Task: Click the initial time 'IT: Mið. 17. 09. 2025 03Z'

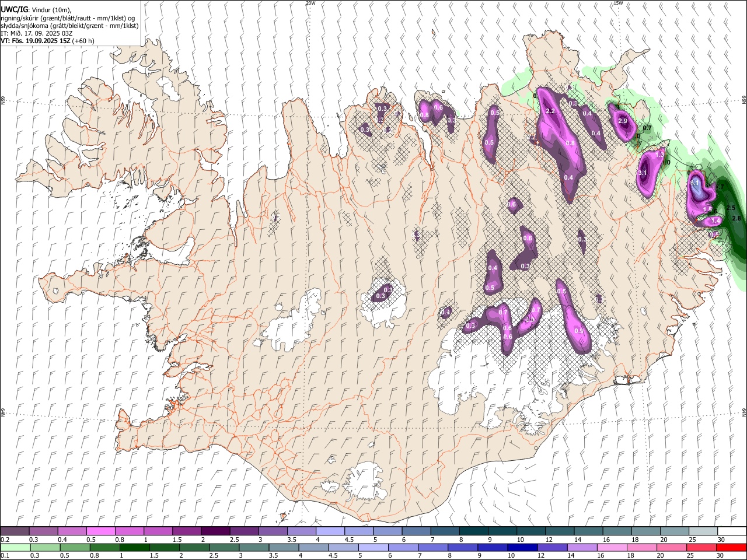Action: (x=37, y=33)
